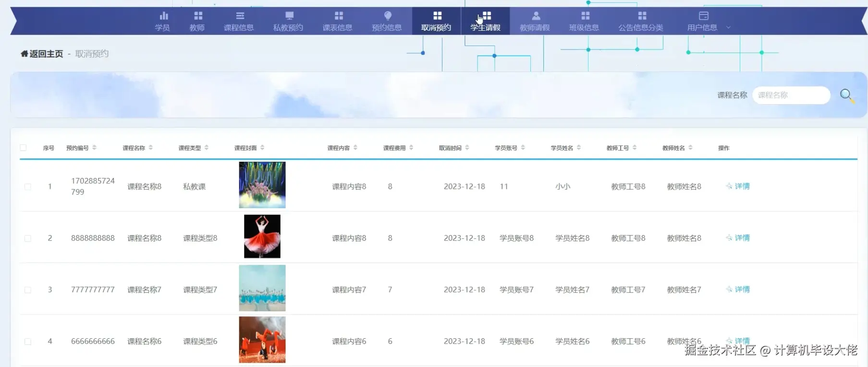
Task: Click 取消预约 breadcrumb text
Action: click(x=92, y=54)
